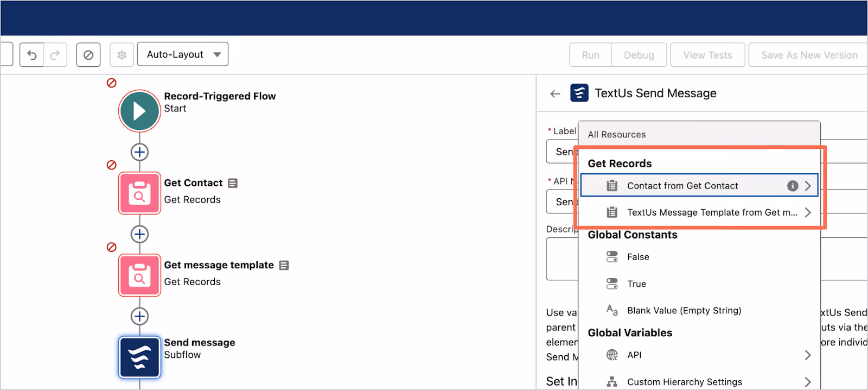
Task: Select Custom Hierarchy Settings entry
Action: click(x=699, y=382)
